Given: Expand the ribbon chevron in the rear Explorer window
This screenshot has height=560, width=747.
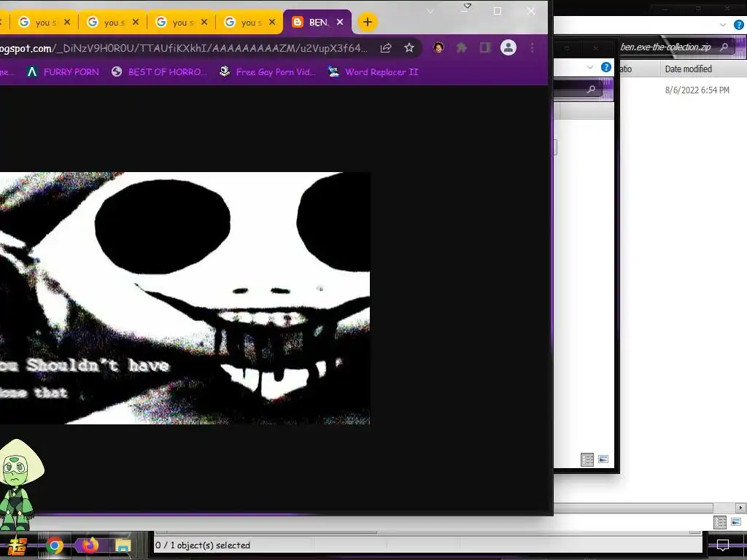Looking at the screenshot, I should [723, 25].
